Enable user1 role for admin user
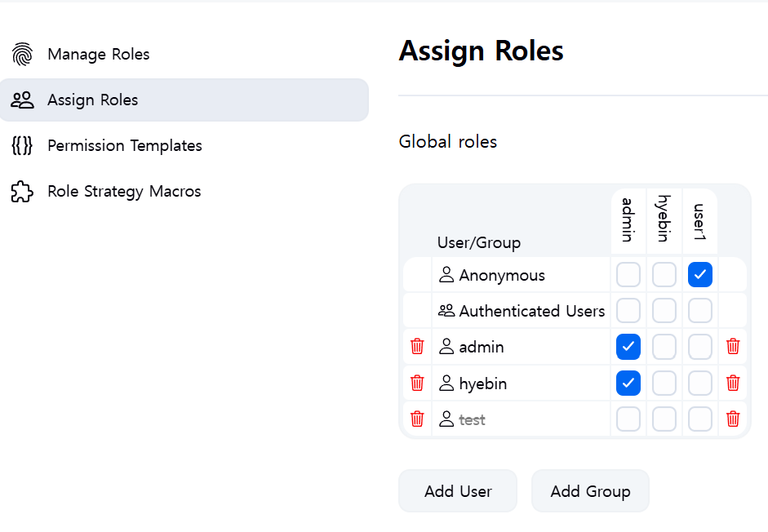Screen dimensions: 768x532 click(x=700, y=347)
